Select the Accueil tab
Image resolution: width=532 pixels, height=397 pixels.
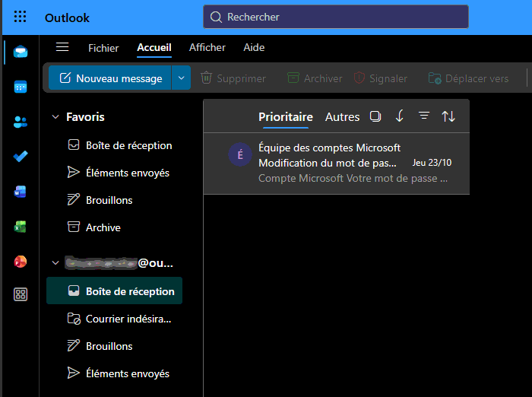(154, 48)
